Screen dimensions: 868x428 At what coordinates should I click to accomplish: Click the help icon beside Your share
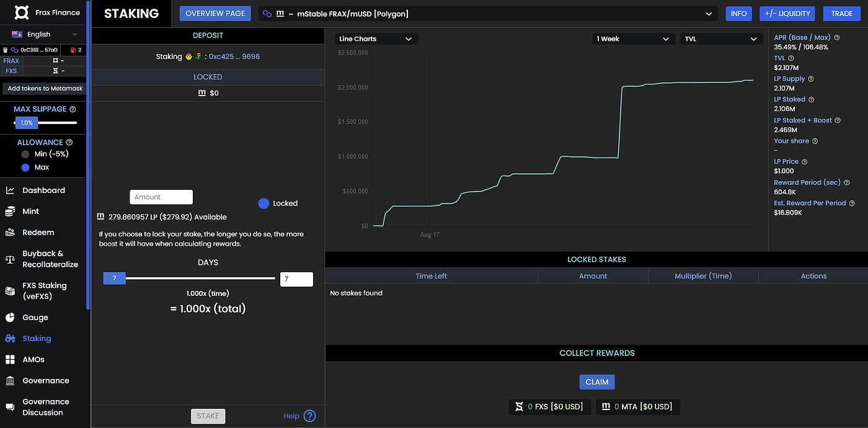(815, 141)
